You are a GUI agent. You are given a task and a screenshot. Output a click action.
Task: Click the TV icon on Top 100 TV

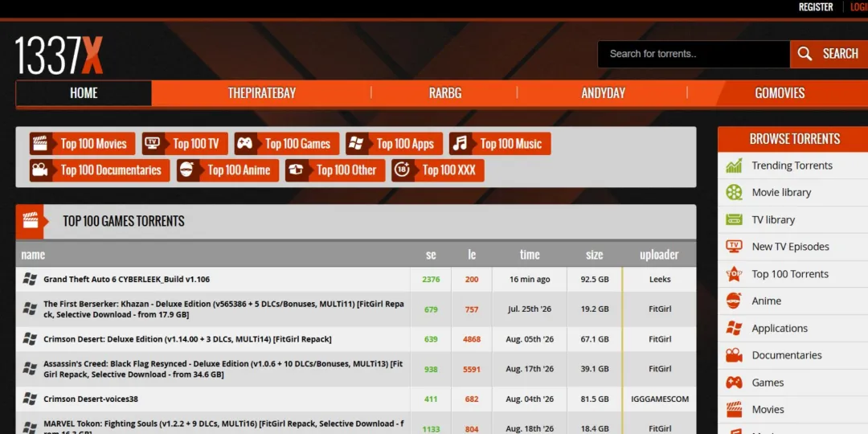[x=152, y=143]
